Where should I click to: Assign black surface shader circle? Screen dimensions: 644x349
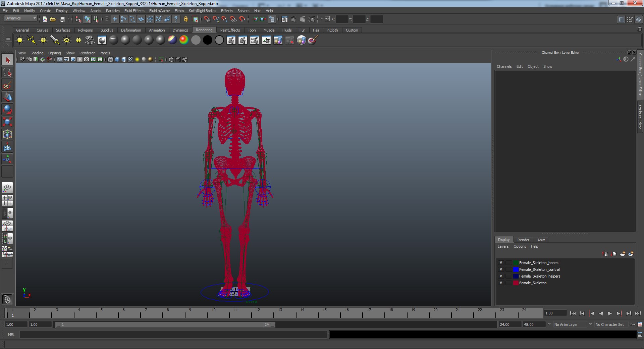(208, 40)
